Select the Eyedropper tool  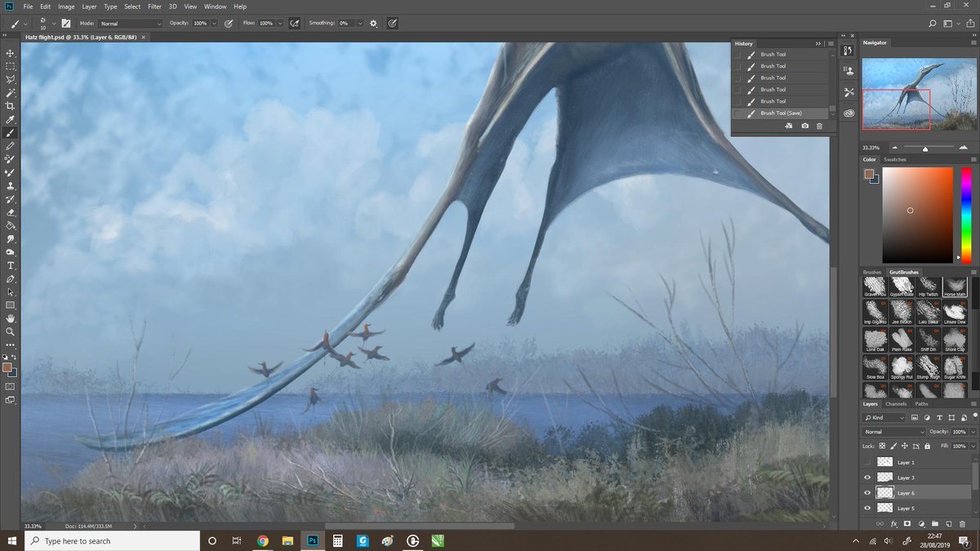click(x=11, y=119)
